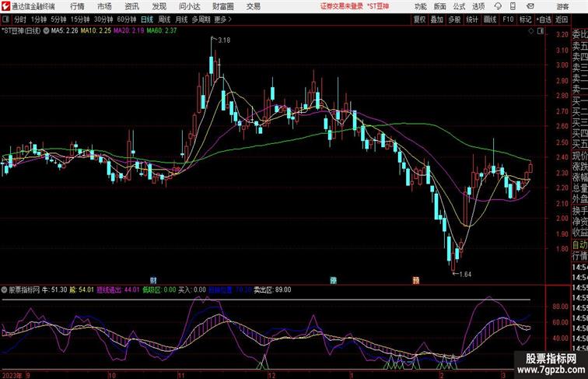Switch to 周线 weekly period
This screenshot has height=379, width=588.
coord(164,19)
